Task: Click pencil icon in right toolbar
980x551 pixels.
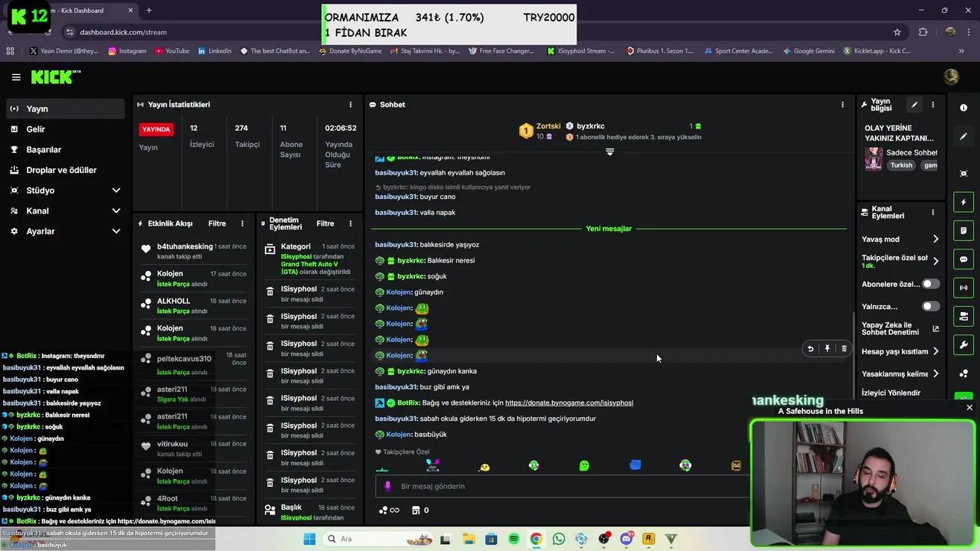Action: (963, 136)
